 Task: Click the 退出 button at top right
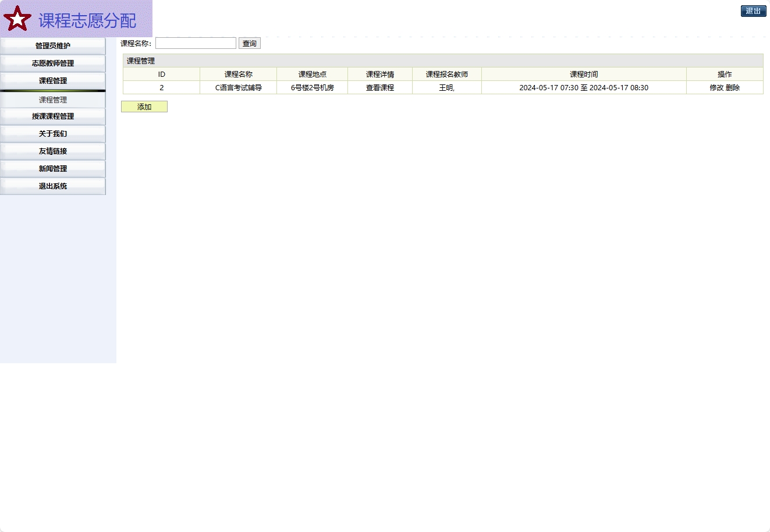coord(753,10)
